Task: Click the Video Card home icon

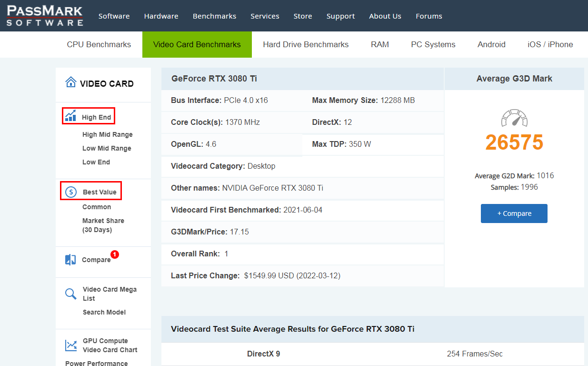Action: [x=71, y=82]
